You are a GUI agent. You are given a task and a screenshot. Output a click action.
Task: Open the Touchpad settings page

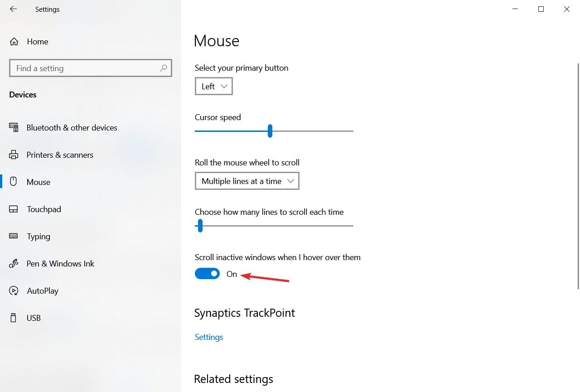tap(43, 209)
